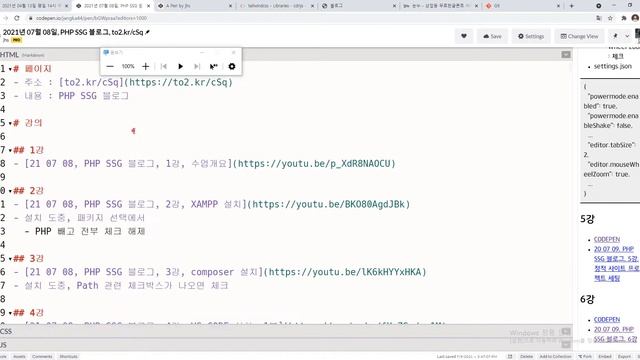Open the Embed option in footer
Screen dimensions: 640x360
(x=604, y=357)
